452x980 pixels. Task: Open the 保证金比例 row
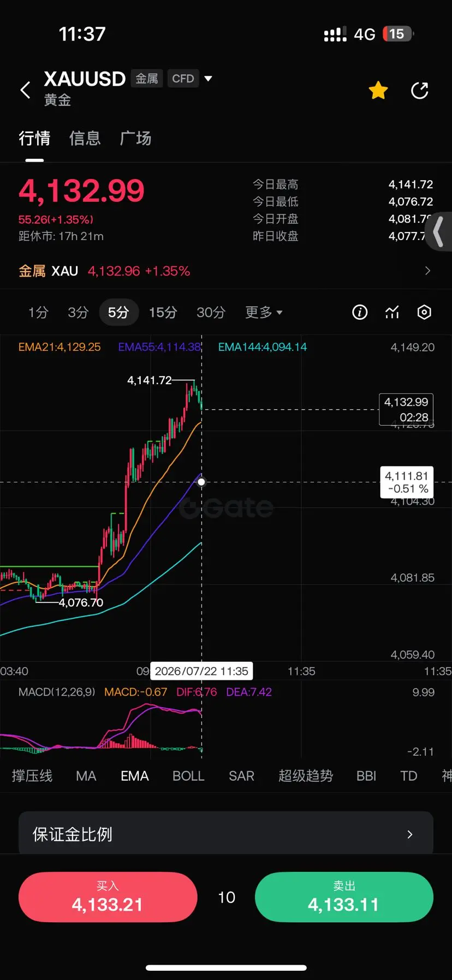point(226,834)
